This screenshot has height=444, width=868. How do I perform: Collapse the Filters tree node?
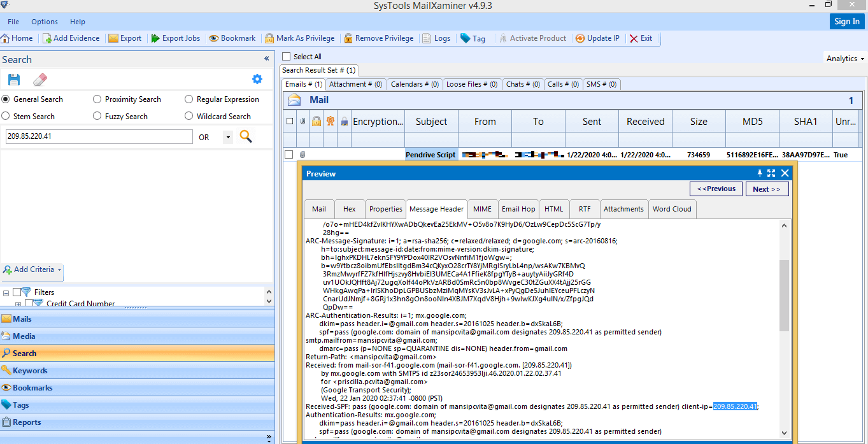tap(6, 293)
